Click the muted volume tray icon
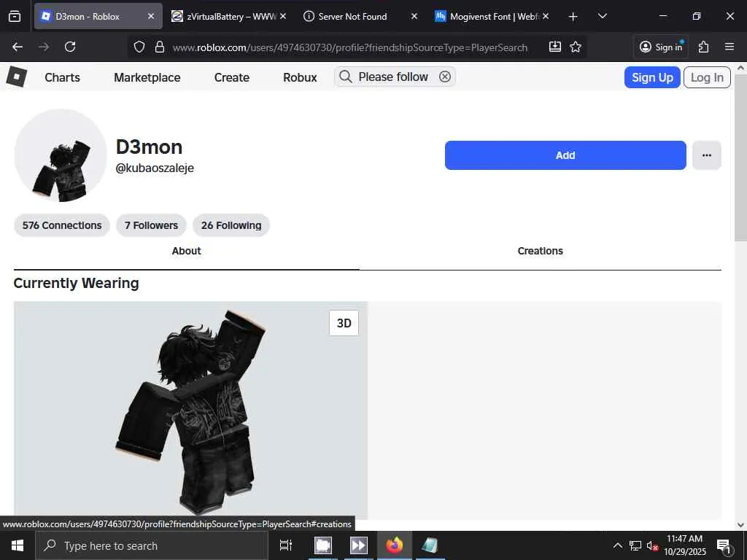Image resolution: width=747 pixels, height=560 pixels. coord(652,545)
